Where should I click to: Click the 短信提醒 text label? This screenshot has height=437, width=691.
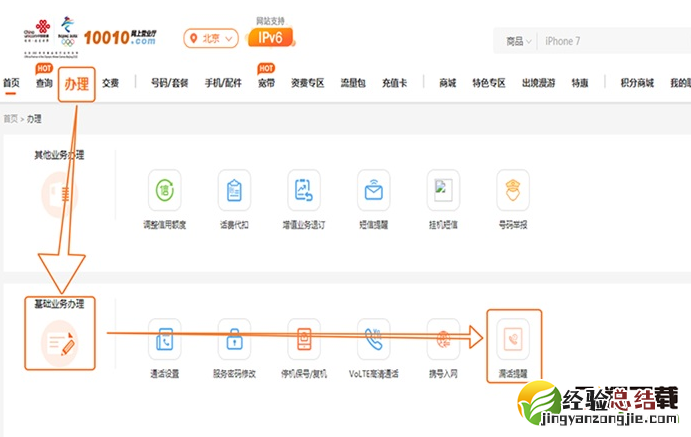(x=373, y=225)
